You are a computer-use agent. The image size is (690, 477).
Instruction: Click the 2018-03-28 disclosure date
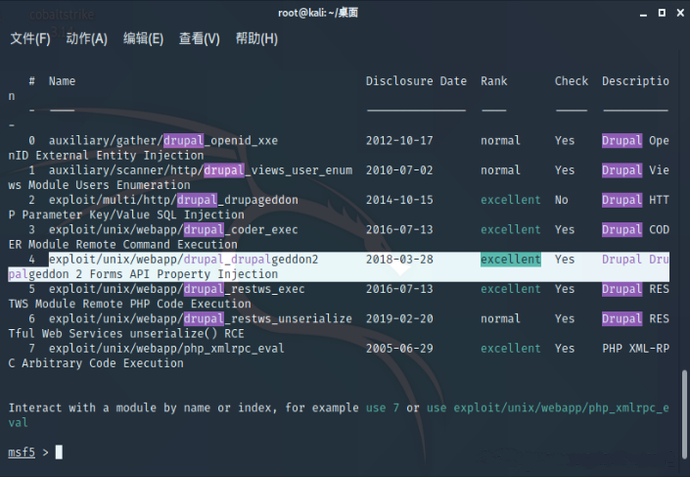pyautogui.click(x=399, y=260)
